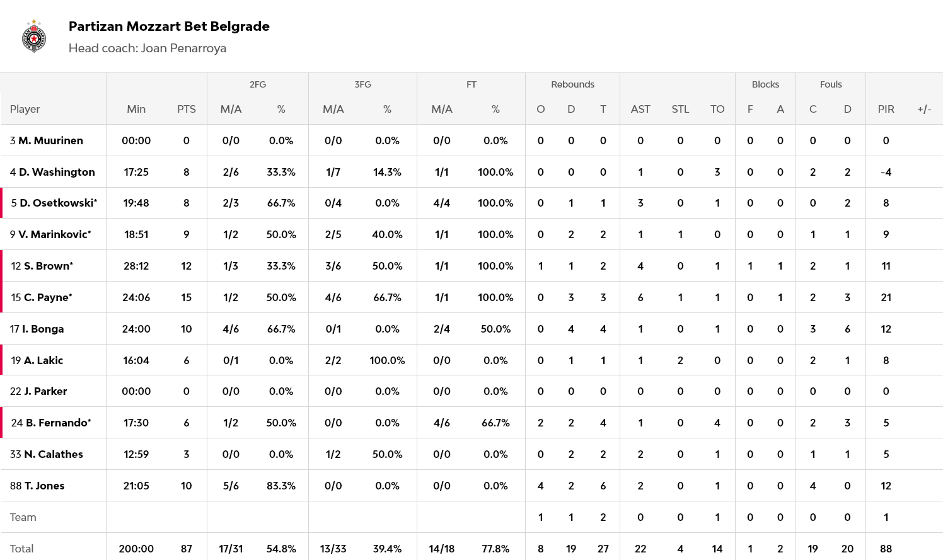Click the PIR column header
Viewport: 943px width, 560px height.
(x=886, y=109)
